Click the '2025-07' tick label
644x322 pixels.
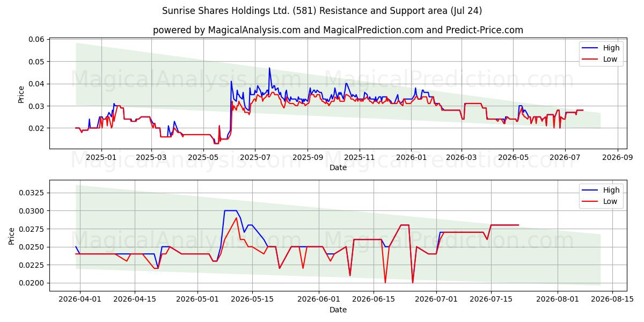255,157
